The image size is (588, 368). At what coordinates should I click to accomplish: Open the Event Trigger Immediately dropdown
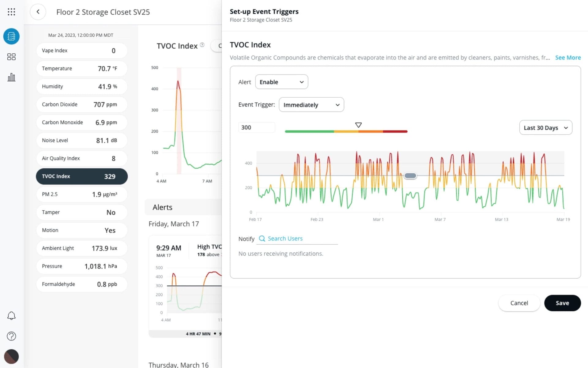tap(311, 104)
